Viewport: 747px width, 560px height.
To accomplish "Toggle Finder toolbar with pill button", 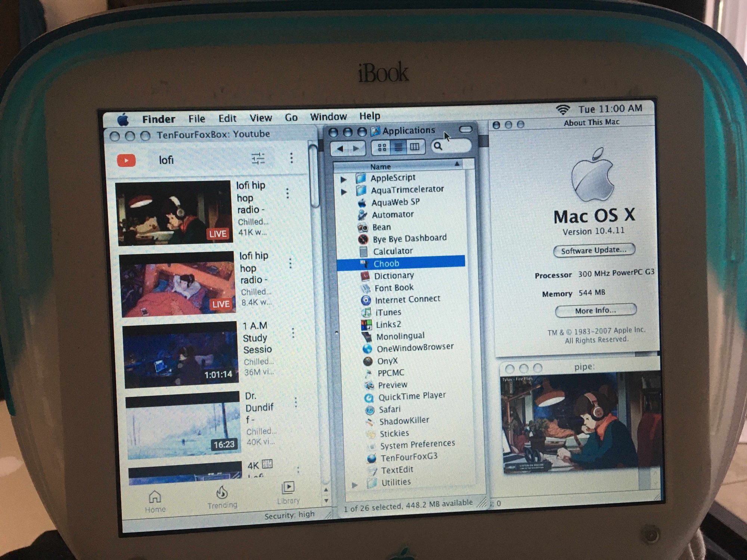I will coord(466,129).
